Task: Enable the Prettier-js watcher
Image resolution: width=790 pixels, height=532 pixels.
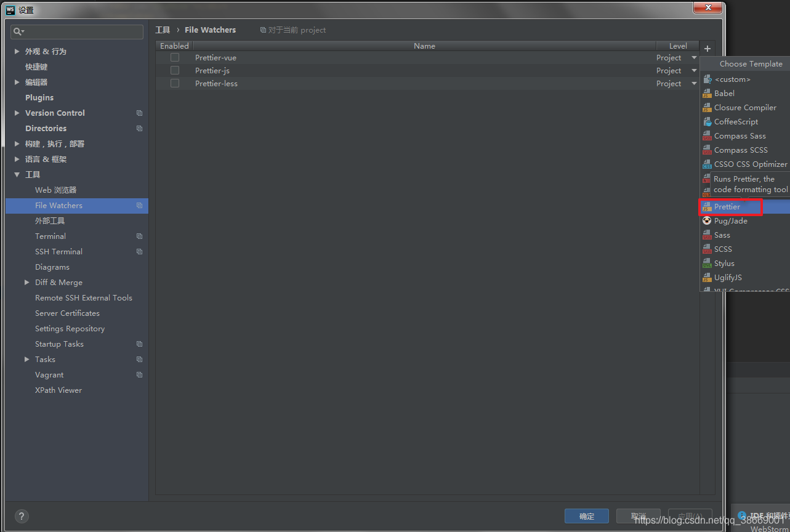Action: click(x=174, y=70)
